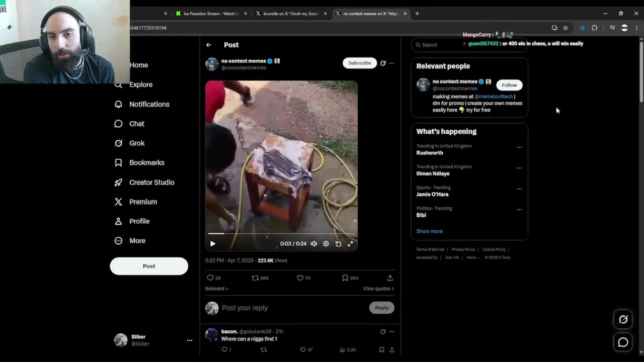The height and width of the screenshot is (362, 644).
Task: Open Notifications in sidebar
Action: click(x=142, y=104)
